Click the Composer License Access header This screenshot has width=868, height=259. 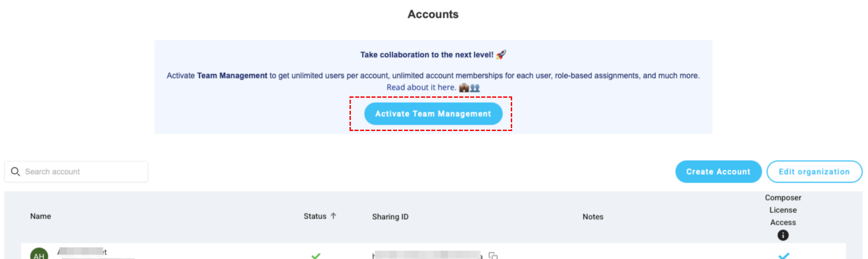783,210
